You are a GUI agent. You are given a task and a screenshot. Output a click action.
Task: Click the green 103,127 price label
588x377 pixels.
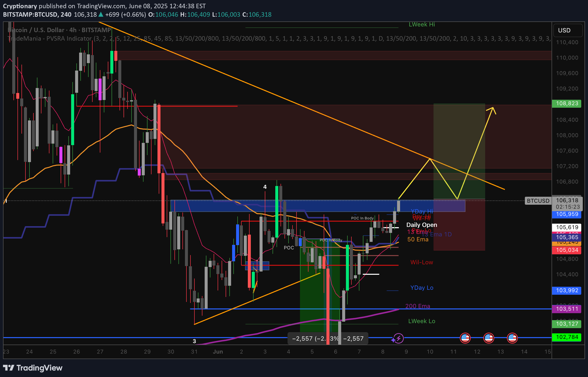tap(567, 324)
